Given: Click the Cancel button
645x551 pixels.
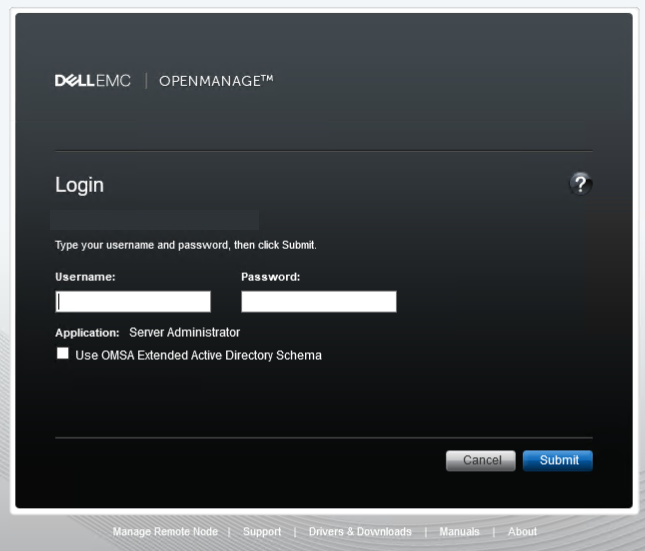Looking at the screenshot, I should 481,460.
